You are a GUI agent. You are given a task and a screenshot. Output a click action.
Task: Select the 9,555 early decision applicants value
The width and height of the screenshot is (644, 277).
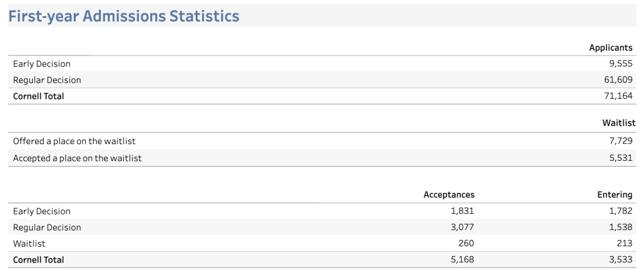(x=620, y=64)
